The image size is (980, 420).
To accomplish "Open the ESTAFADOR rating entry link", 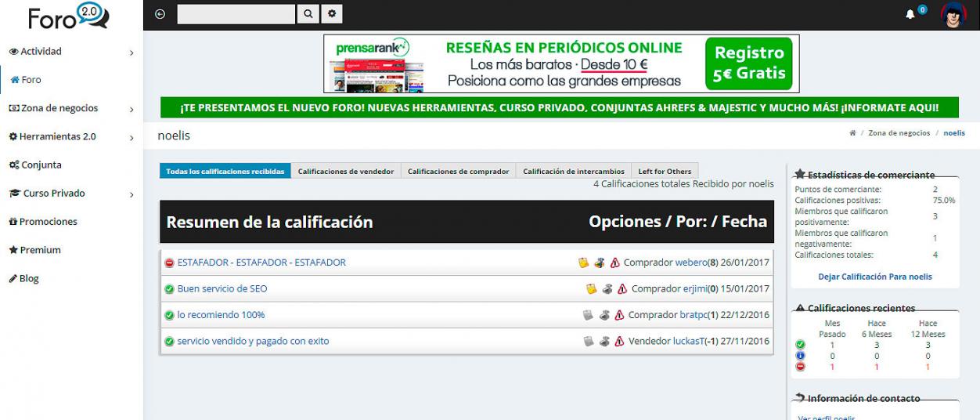I will pyautogui.click(x=261, y=263).
